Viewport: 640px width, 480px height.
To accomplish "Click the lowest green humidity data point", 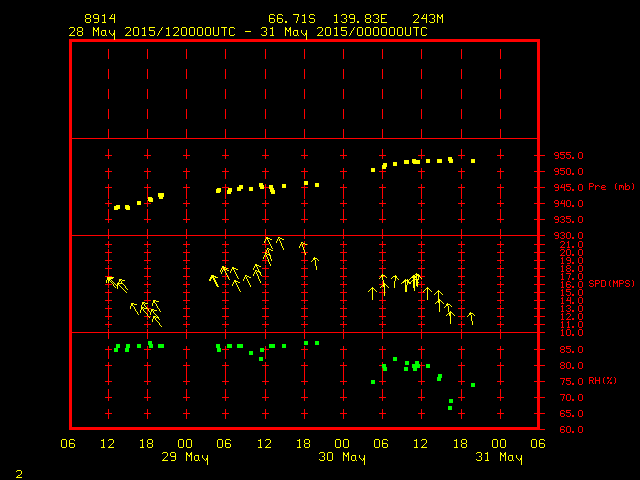I will pos(450,408).
